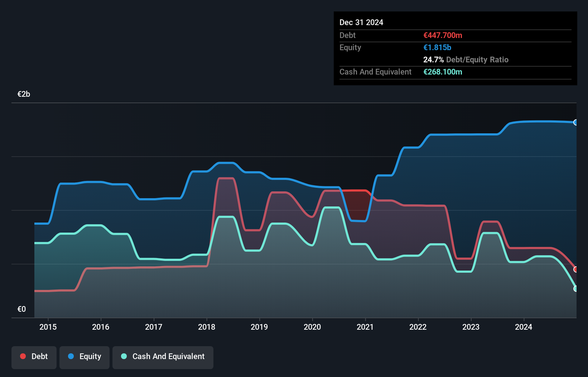Toggle Cash And Equivalent legend button
588x377 pixels.
click(163, 357)
